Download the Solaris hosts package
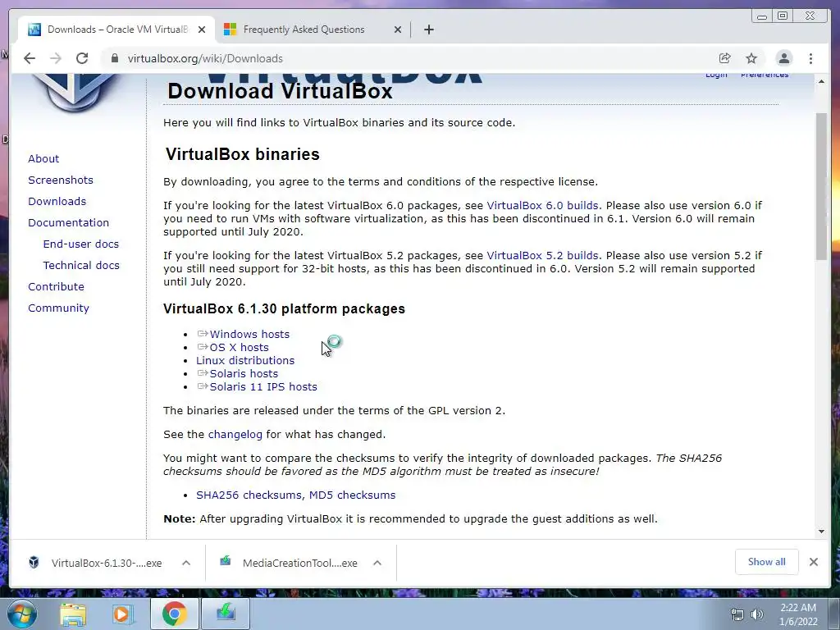 tap(244, 373)
